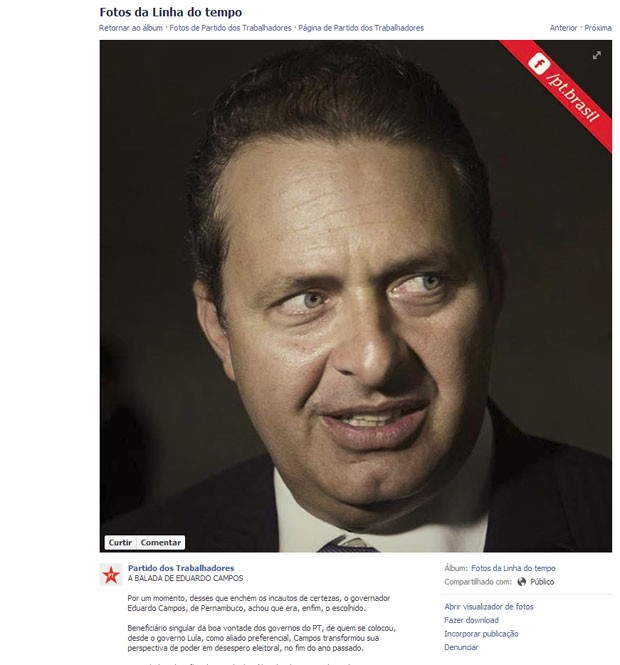Go to Próxima photo

click(x=598, y=28)
